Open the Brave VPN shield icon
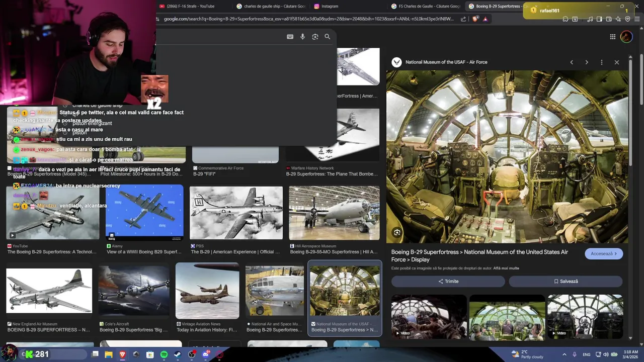The width and height of the screenshot is (644, 362). pyautogui.click(x=627, y=19)
